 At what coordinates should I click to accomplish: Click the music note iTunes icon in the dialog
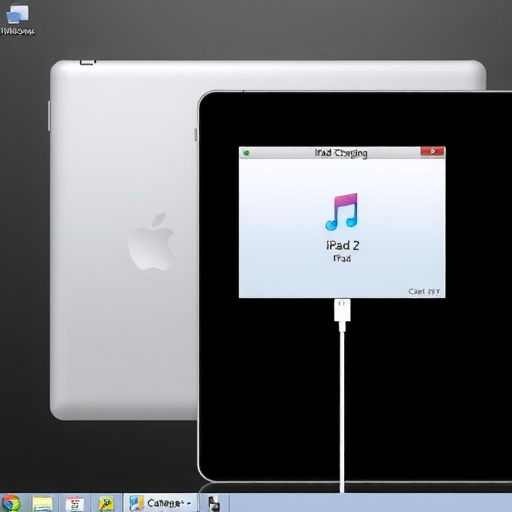click(x=342, y=212)
